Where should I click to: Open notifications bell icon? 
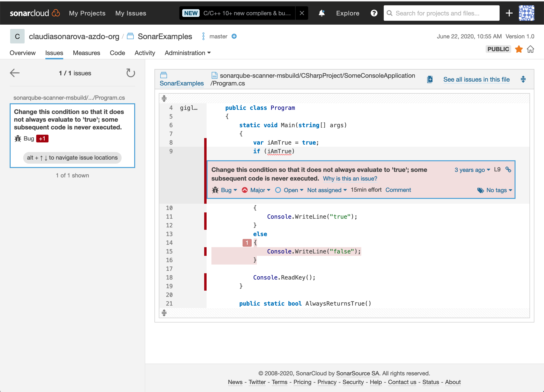tap(321, 13)
